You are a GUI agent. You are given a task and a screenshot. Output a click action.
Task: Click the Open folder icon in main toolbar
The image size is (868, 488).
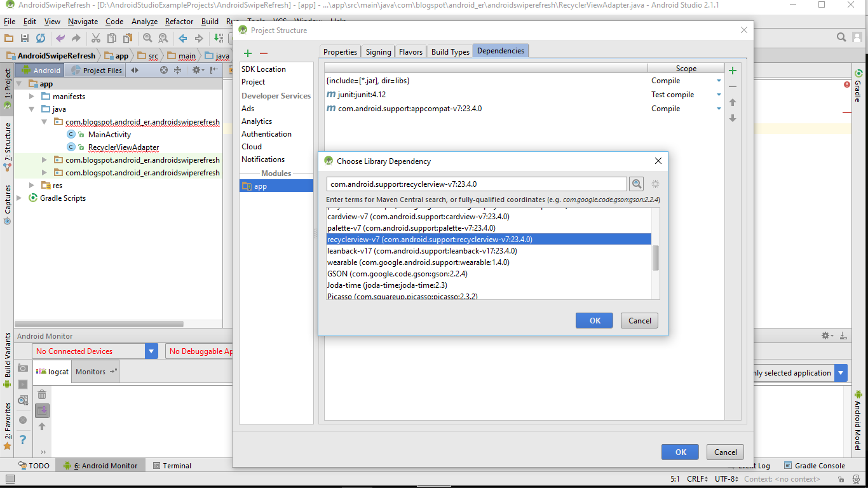[x=10, y=38]
